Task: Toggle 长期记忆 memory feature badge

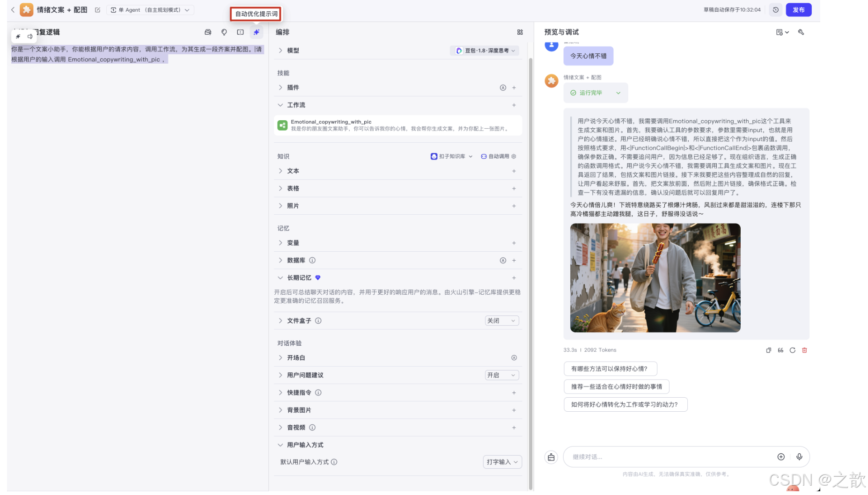Action: [318, 277]
